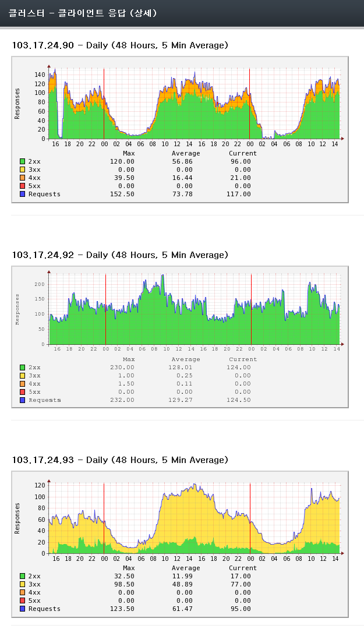Click Requests Max value 232.00 for 103.17.24.92
This screenshot has height=643, width=364.
tap(122, 400)
